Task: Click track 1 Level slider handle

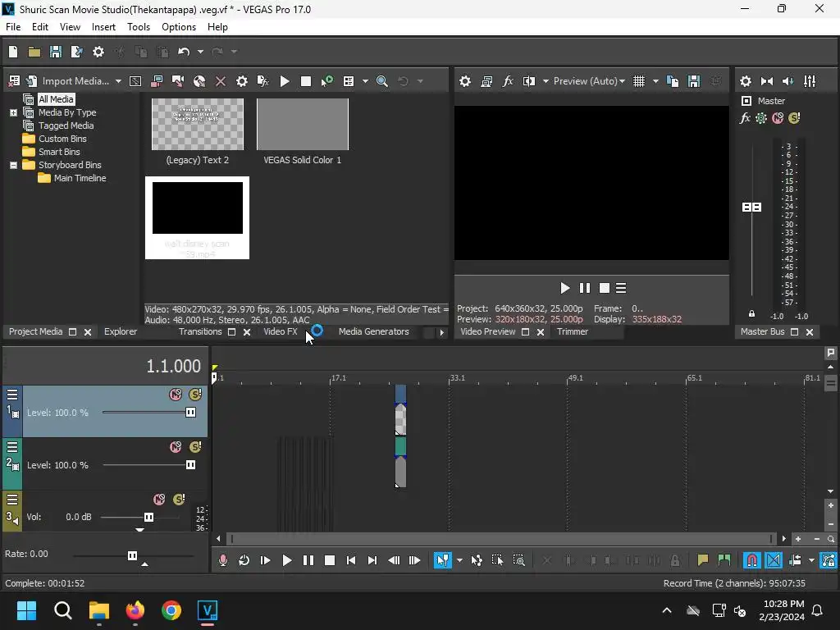Action: [x=190, y=412]
